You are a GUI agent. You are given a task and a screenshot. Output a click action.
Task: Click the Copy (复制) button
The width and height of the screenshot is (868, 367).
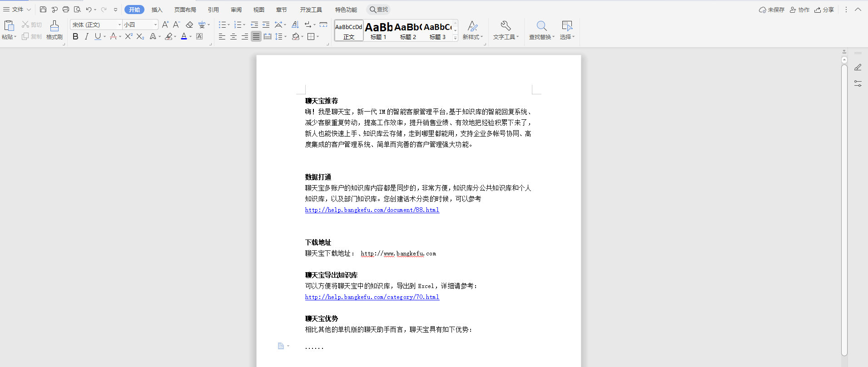coord(31,36)
